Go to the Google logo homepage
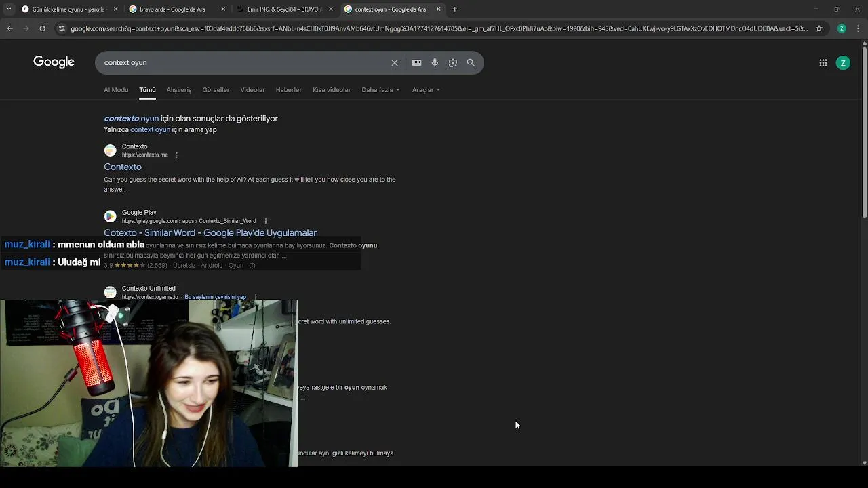The height and width of the screenshot is (488, 868). [x=54, y=62]
